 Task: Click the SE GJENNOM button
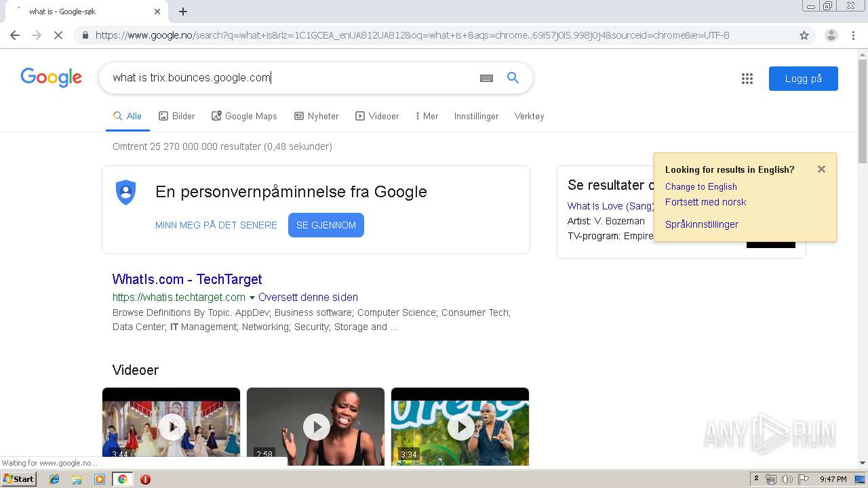(x=326, y=225)
